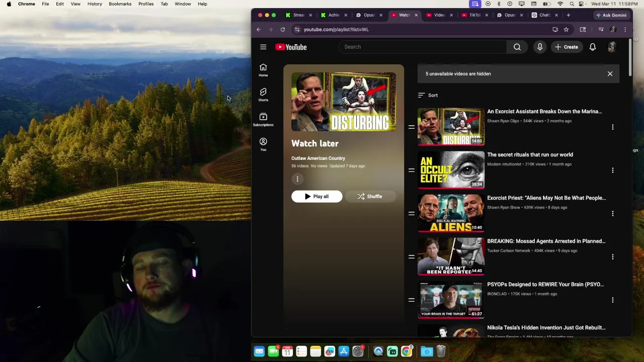This screenshot has height=362, width=644.
Task: Switch to the TikTok tab
Action: pos(474,15)
